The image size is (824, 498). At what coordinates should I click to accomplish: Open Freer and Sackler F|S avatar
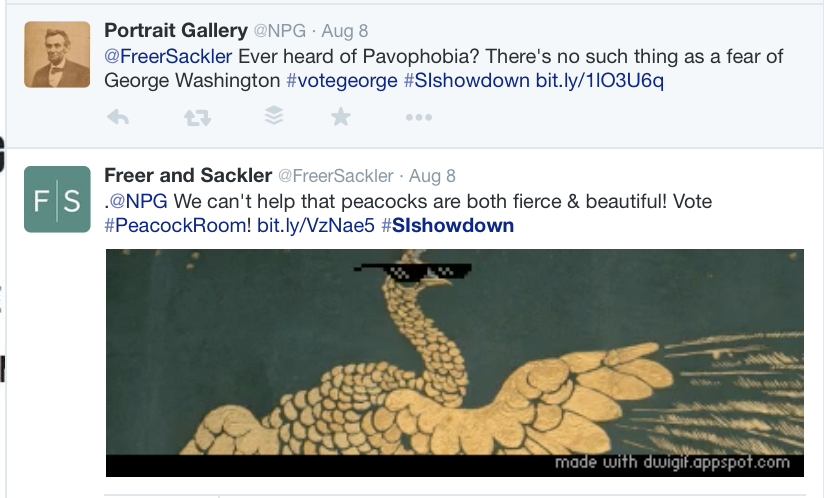(x=57, y=200)
